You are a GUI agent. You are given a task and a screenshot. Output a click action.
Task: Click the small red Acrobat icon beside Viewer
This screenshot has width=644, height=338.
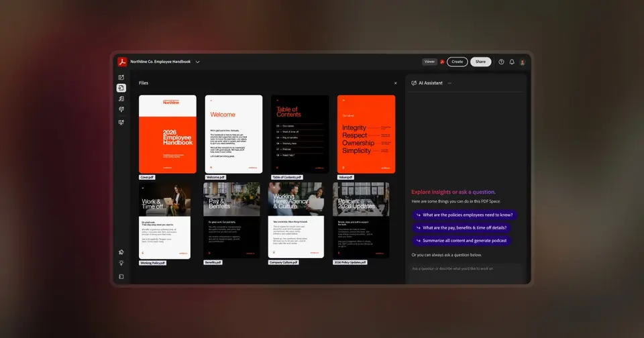(442, 62)
